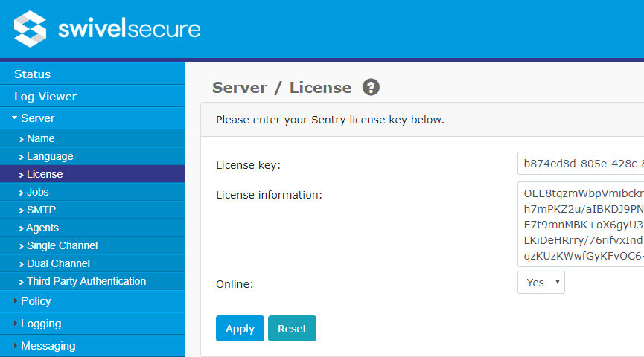Image resolution: width=644 pixels, height=357 pixels.
Task: Open the Log Viewer page
Action: point(92,96)
